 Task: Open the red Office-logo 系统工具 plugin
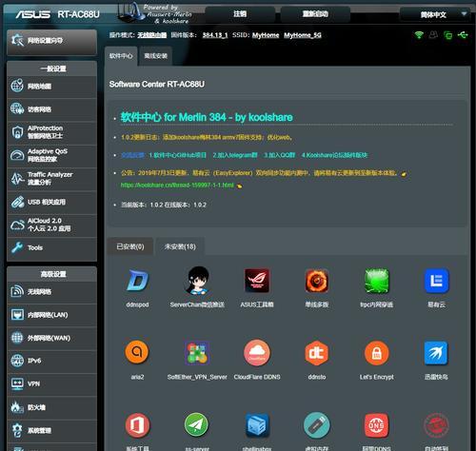tap(137, 424)
